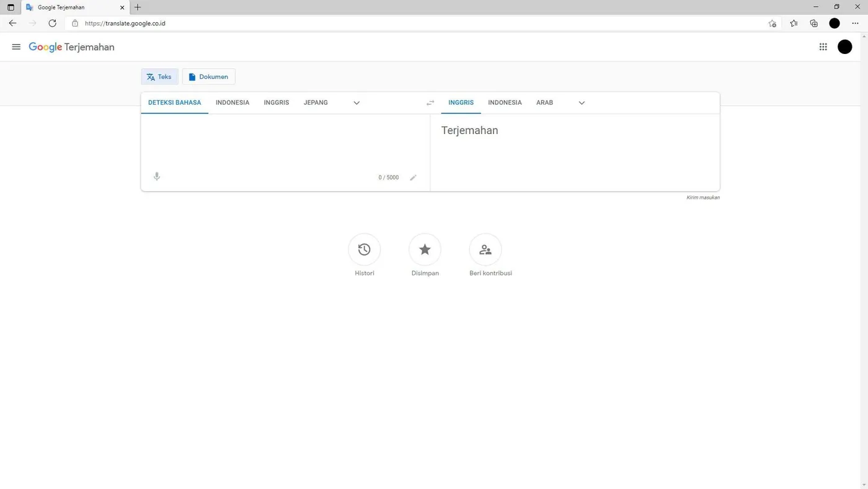Click the Kirim masukan link

(702, 197)
